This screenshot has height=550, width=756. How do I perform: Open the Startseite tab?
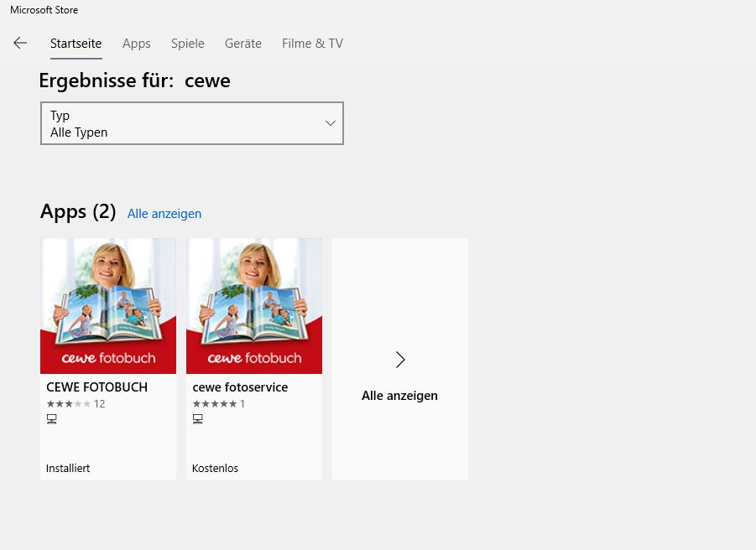pyautogui.click(x=76, y=44)
